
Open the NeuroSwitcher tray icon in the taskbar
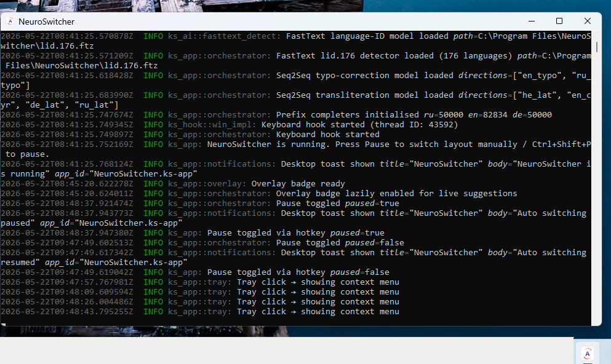(x=587, y=354)
